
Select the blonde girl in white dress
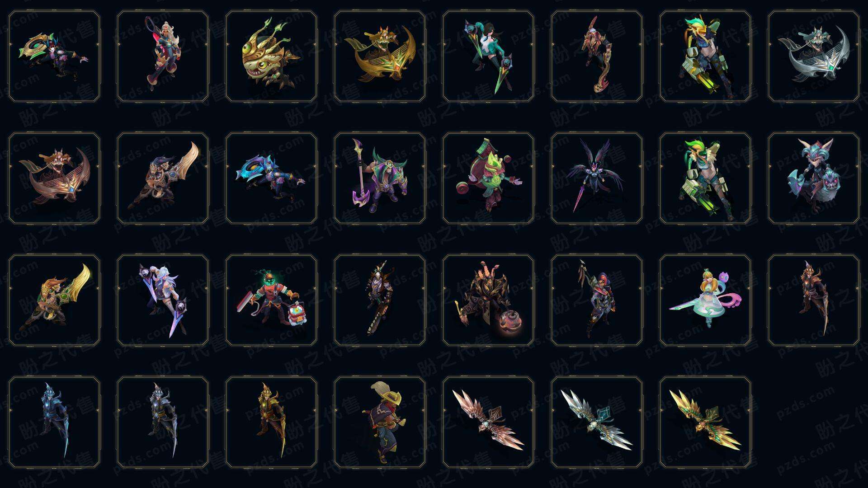click(705, 300)
